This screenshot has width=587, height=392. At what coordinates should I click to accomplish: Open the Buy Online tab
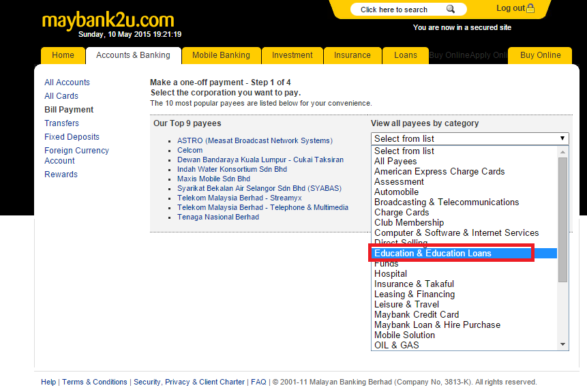[x=540, y=55]
